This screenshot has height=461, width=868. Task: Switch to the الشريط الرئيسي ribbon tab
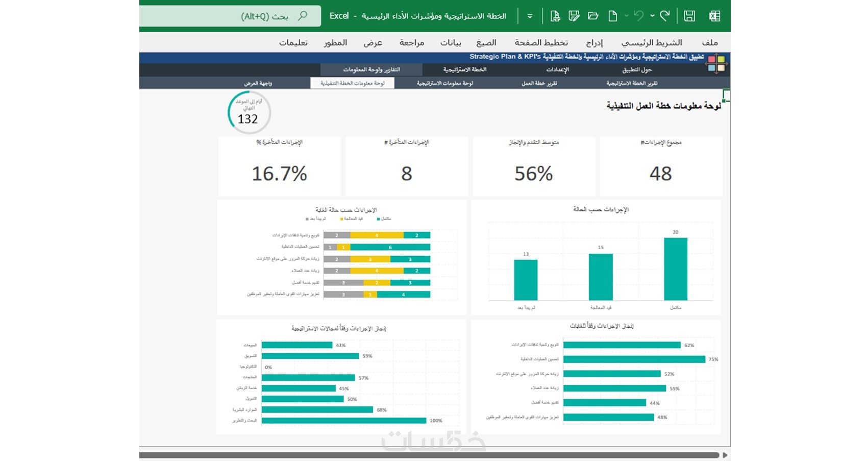pos(652,42)
